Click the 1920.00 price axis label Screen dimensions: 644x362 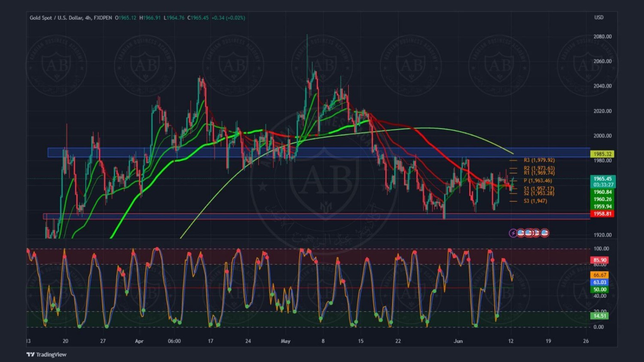pos(602,235)
